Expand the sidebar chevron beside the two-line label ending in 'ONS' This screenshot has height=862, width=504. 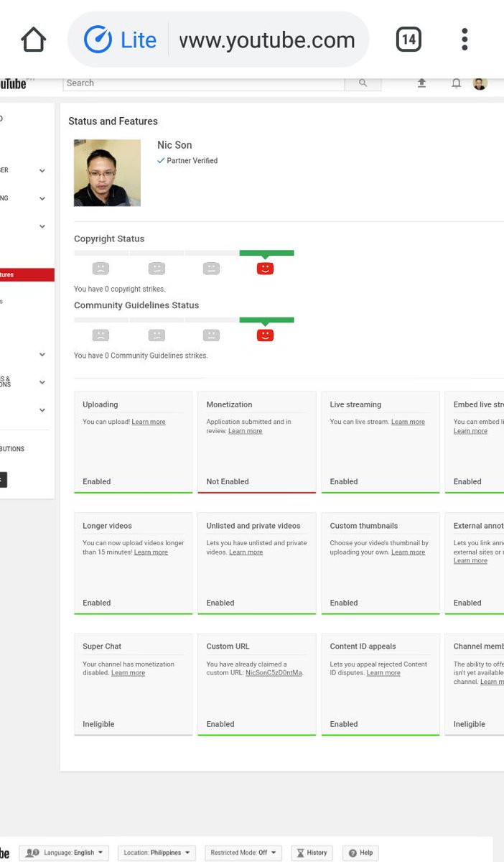coord(42,383)
